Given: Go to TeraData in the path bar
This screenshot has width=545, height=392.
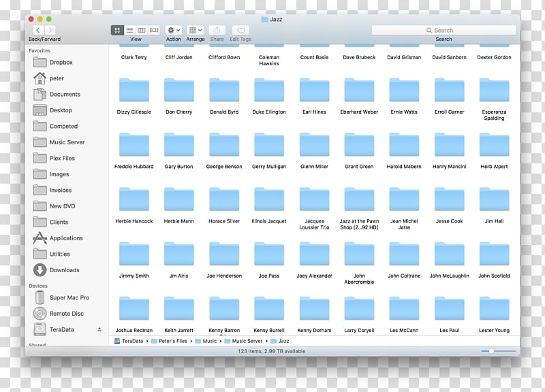Looking at the screenshot, I should pos(129,341).
